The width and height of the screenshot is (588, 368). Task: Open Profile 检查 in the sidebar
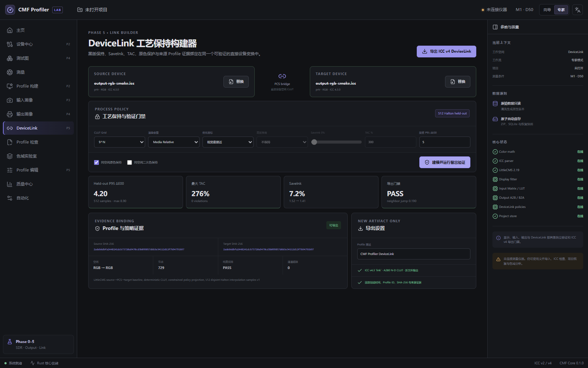tap(38, 142)
